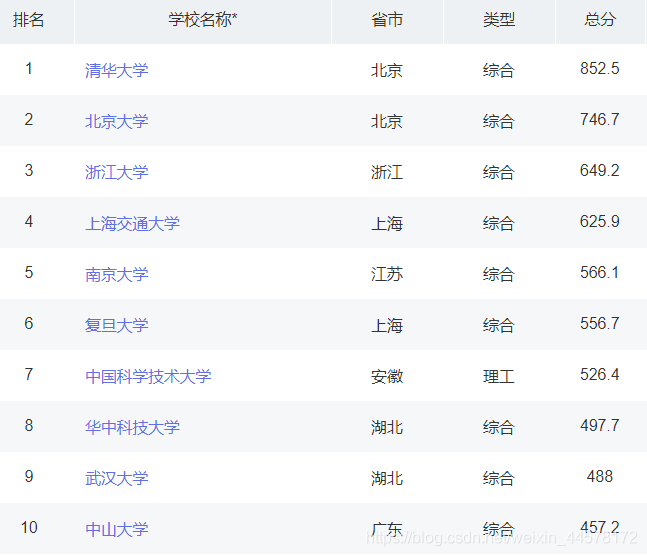
Task: Click the 理工 type cell
Action: pos(498,376)
